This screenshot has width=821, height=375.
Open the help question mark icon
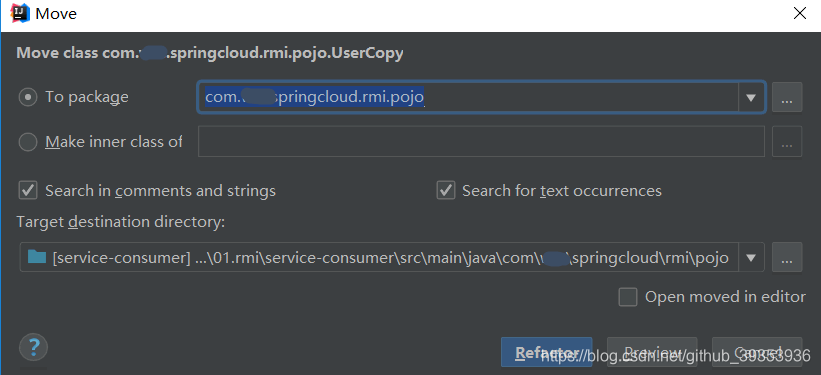[x=34, y=347]
